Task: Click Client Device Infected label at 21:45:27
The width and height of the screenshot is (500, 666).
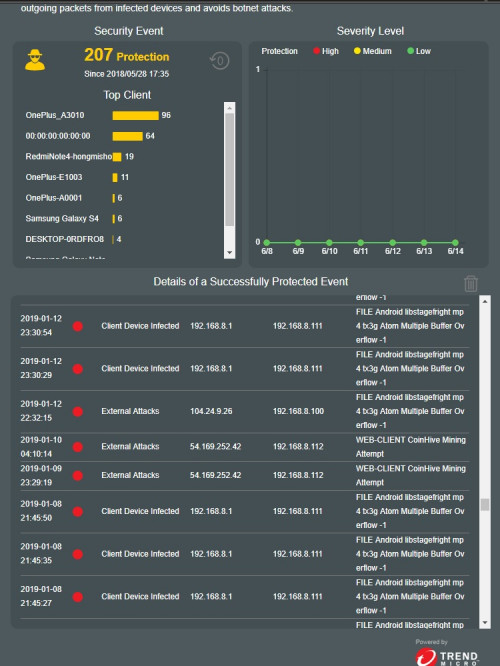Action: 140,597
